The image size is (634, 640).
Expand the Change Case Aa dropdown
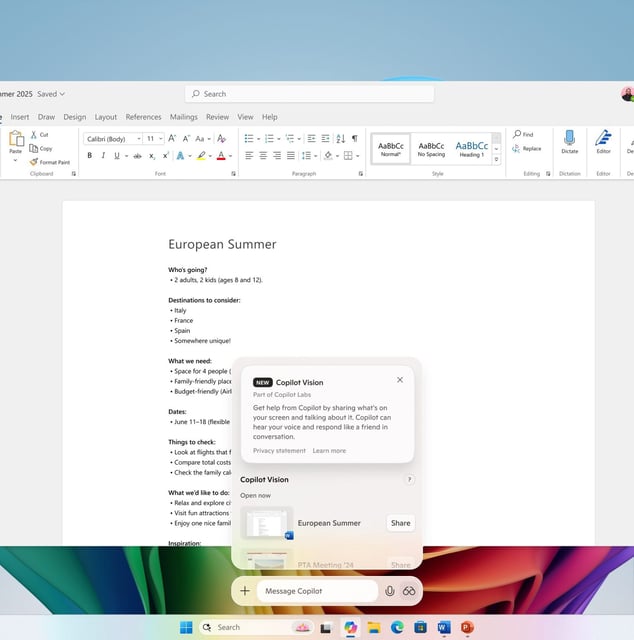(209, 139)
